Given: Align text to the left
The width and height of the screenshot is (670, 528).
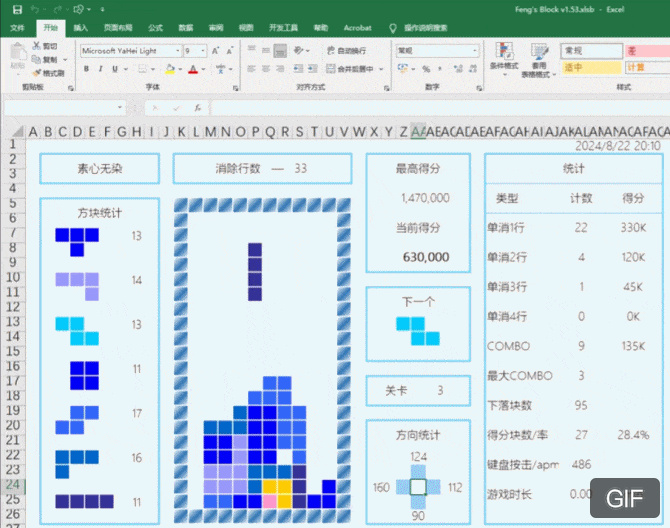Looking at the screenshot, I should pyautogui.click(x=252, y=68).
